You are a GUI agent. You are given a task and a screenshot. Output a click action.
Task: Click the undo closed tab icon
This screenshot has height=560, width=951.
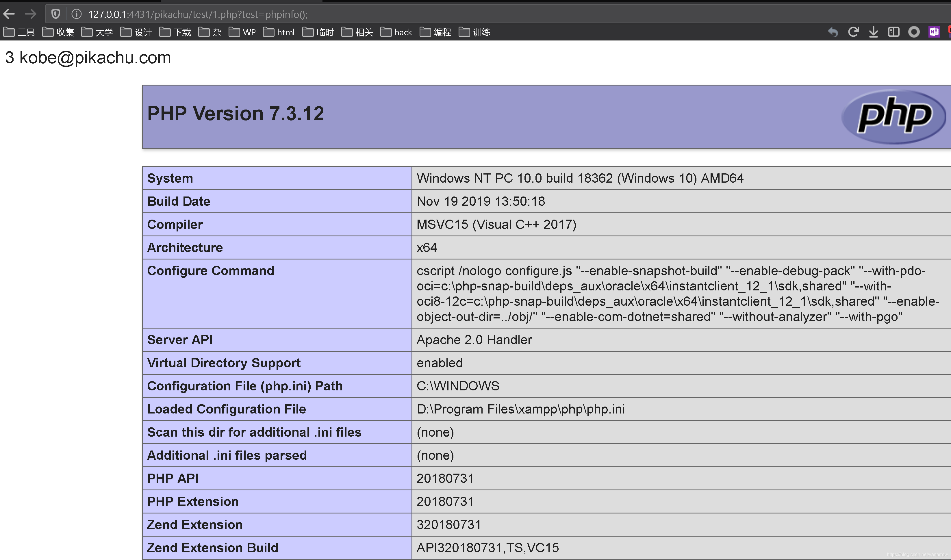pyautogui.click(x=833, y=32)
